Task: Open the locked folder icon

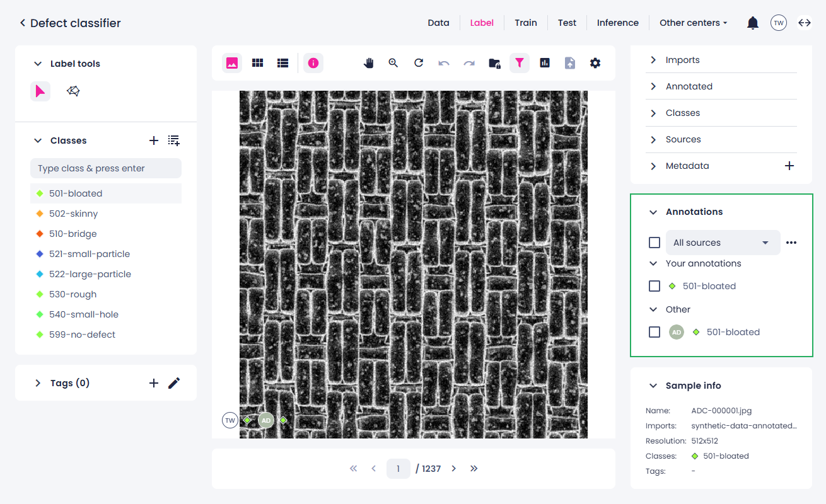Action: [x=494, y=63]
